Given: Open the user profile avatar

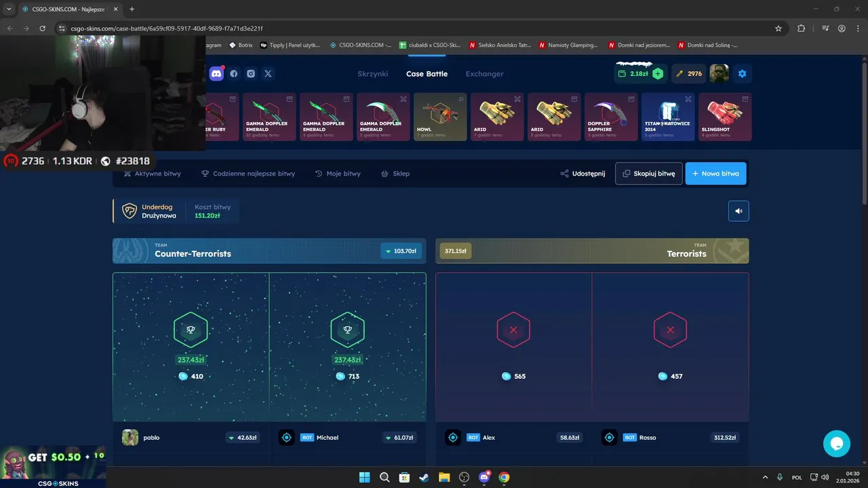Looking at the screenshot, I should [719, 73].
